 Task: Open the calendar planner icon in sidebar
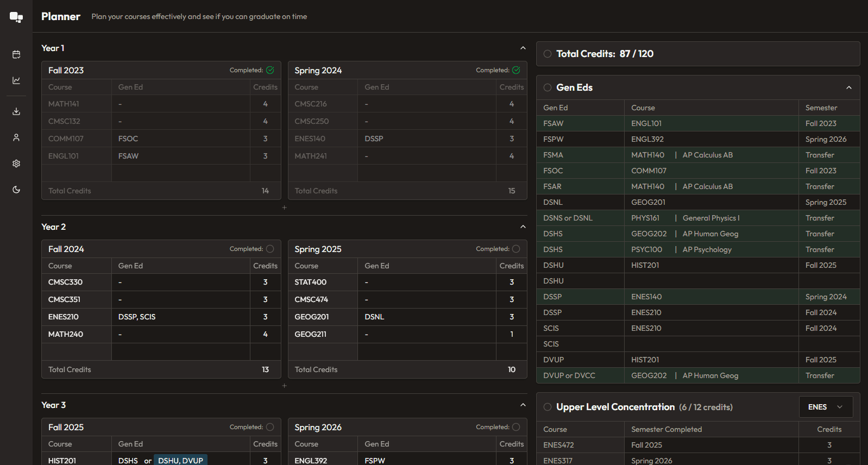(x=16, y=54)
